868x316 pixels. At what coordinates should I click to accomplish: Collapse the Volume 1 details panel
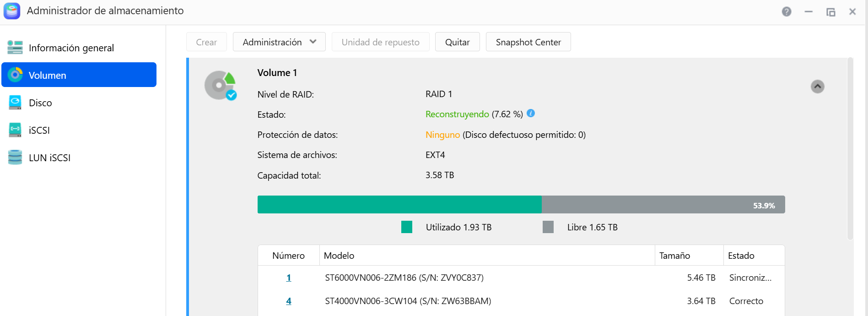click(x=817, y=87)
